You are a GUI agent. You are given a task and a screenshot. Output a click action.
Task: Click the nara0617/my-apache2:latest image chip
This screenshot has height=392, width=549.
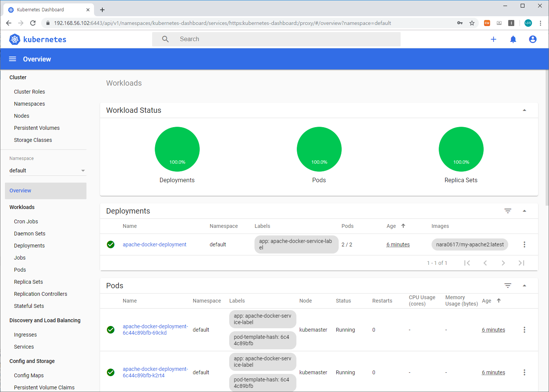(x=470, y=244)
